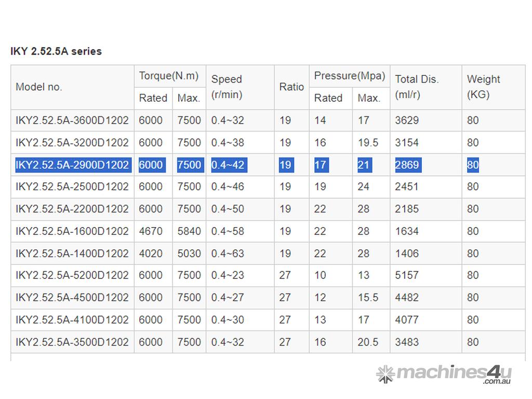This screenshot has height=399, width=532.
Task: Click the 5030 max torque cell
Action: point(189,254)
